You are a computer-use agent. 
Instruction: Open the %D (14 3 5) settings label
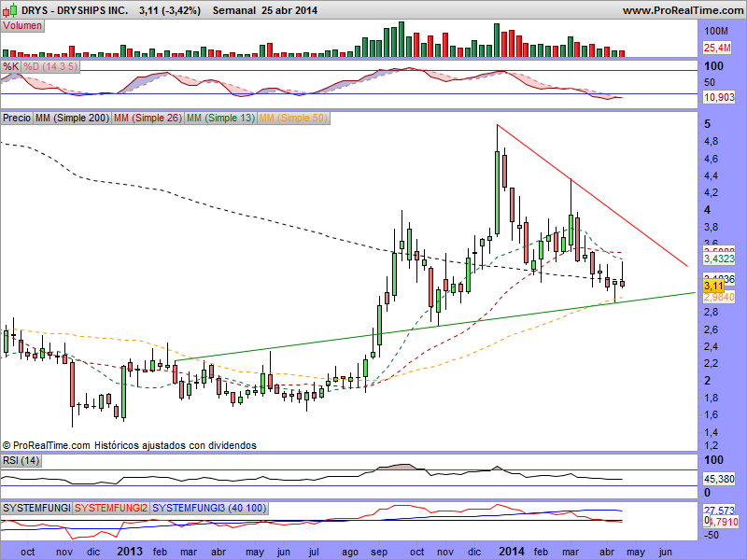click(x=50, y=66)
